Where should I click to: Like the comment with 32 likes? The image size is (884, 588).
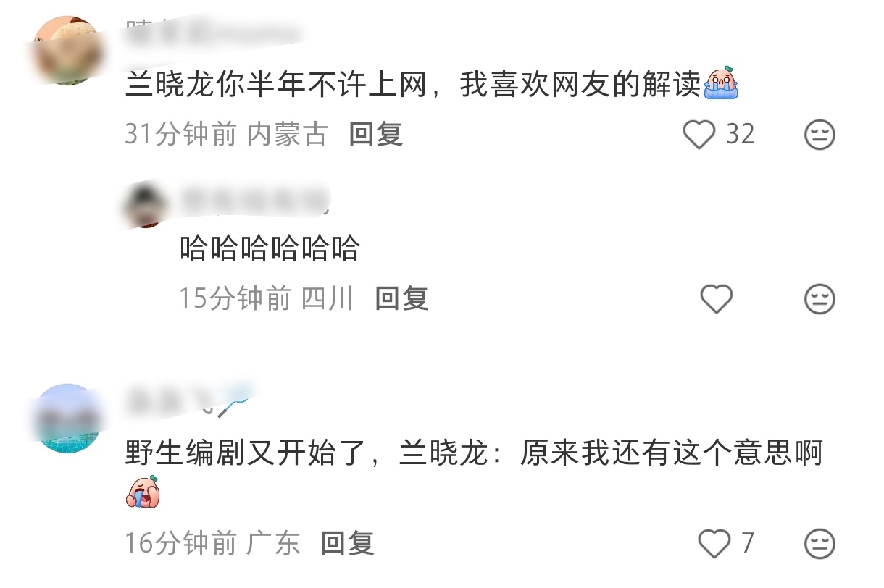[x=699, y=135]
